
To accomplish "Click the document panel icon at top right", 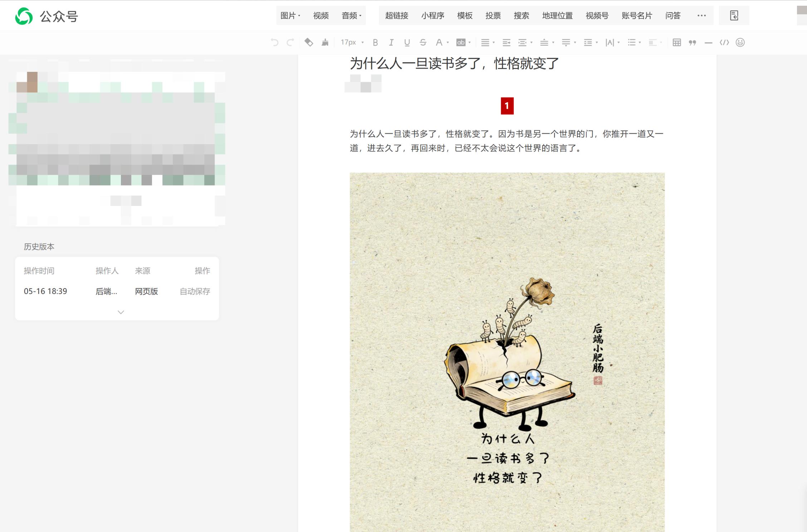I will point(734,16).
